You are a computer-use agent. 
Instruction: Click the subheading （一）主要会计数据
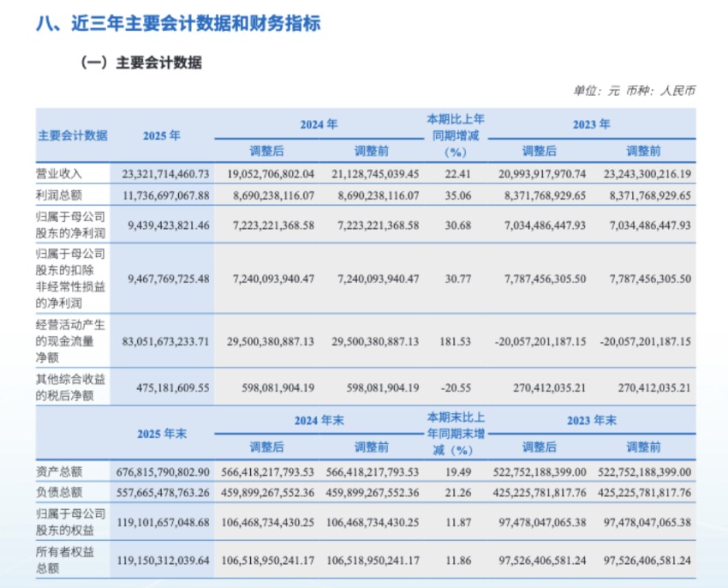[x=140, y=63]
